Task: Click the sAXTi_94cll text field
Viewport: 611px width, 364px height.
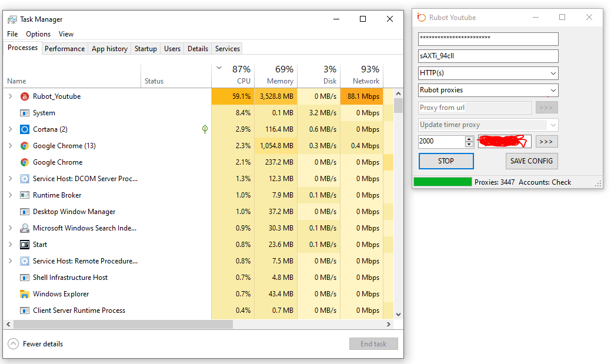Action: point(488,56)
